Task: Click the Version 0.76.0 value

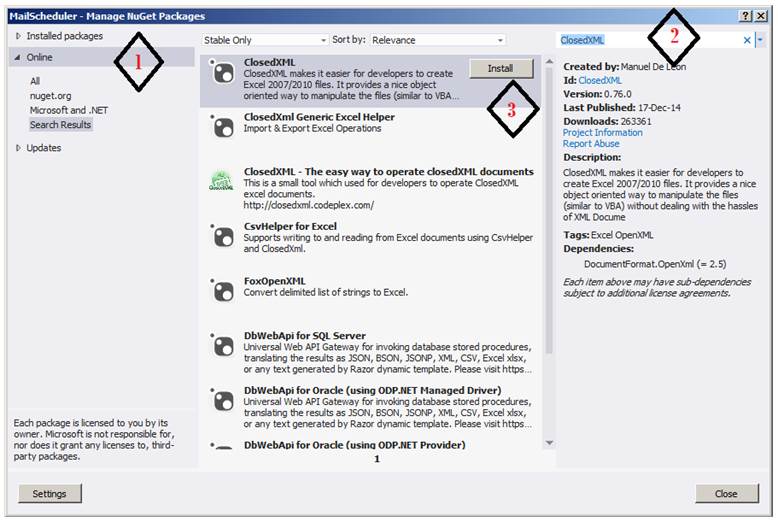Action: click(618, 94)
